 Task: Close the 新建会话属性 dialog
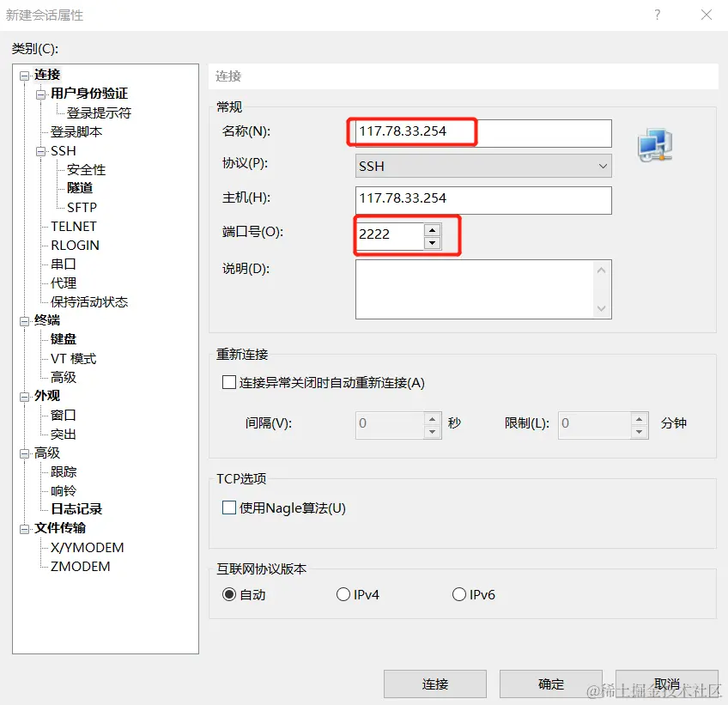pyautogui.click(x=707, y=15)
